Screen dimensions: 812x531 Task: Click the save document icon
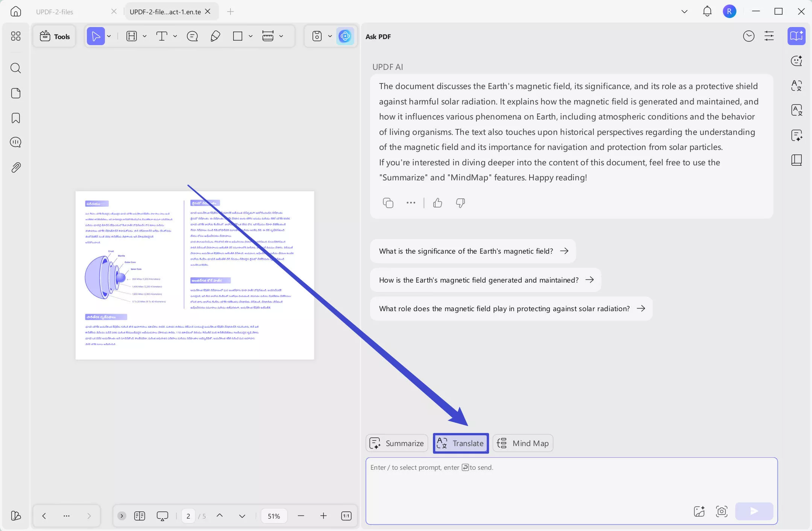(x=317, y=36)
